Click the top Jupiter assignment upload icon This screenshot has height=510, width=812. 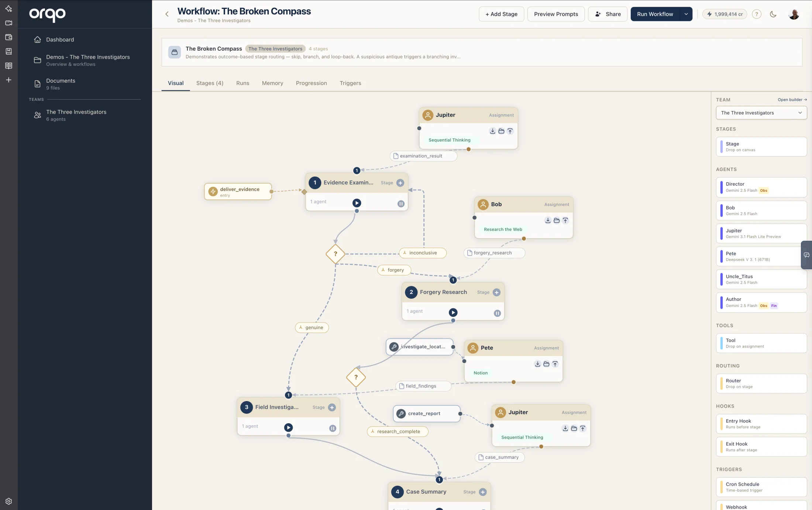pos(510,131)
